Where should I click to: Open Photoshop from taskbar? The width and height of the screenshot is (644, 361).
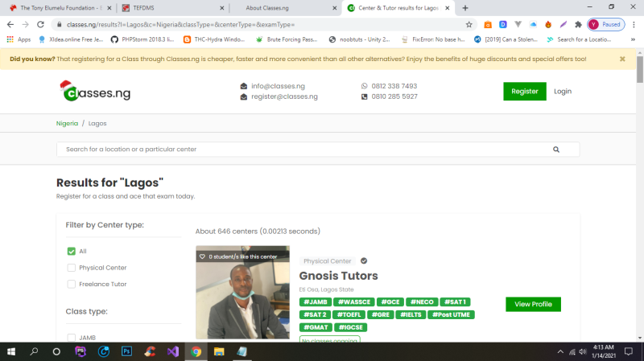(126, 351)
